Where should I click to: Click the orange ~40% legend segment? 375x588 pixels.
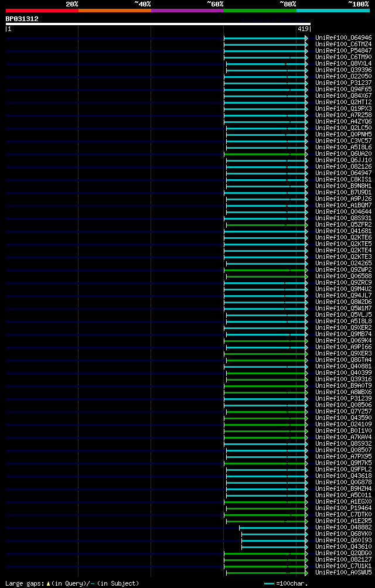[x=115, y=11]
